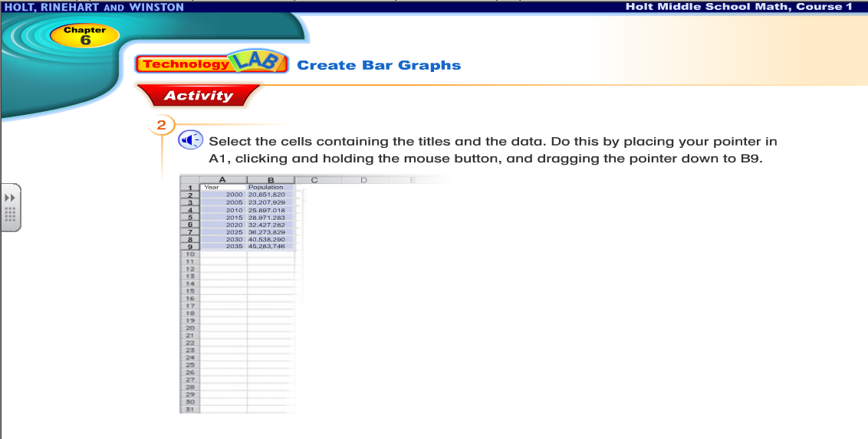Select row 1 header in spreadsheet

tap(189, 187)
